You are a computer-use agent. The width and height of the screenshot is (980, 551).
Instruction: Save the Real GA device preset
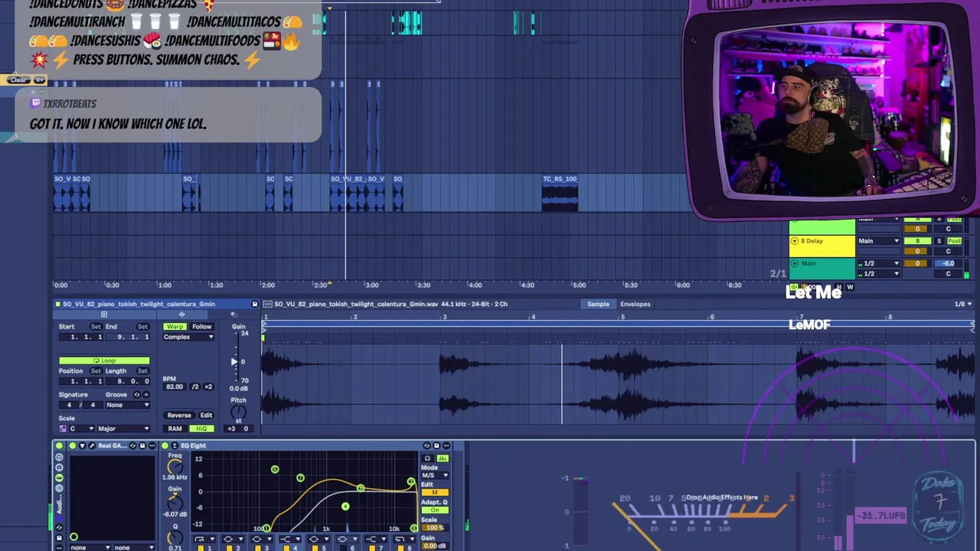coord(142,445)
